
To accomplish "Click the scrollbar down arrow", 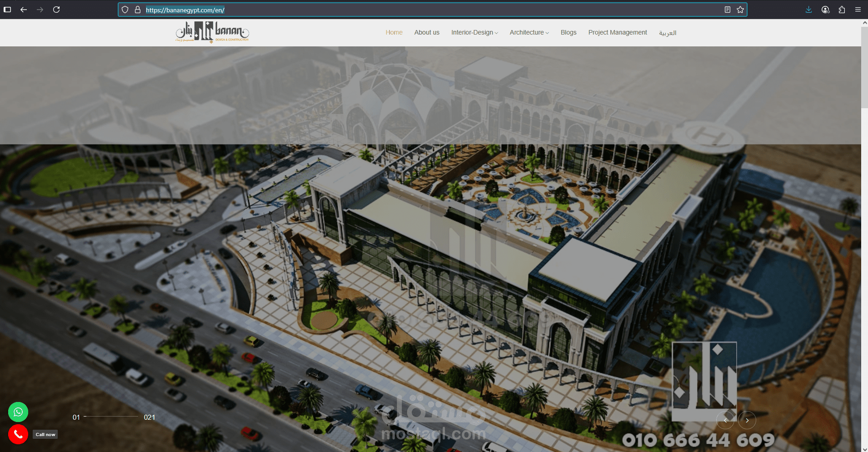I will [x=864, y=449].
